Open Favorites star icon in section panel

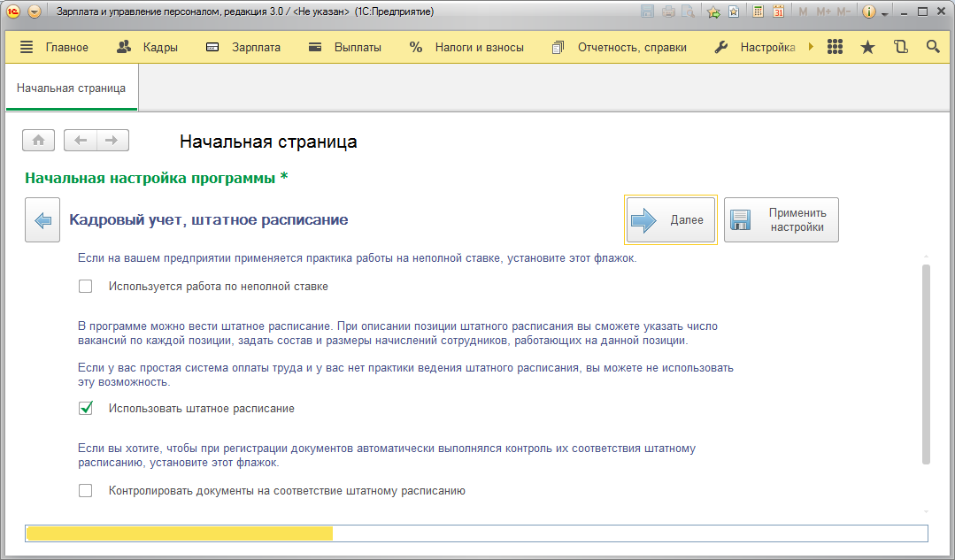coord(868,47)
